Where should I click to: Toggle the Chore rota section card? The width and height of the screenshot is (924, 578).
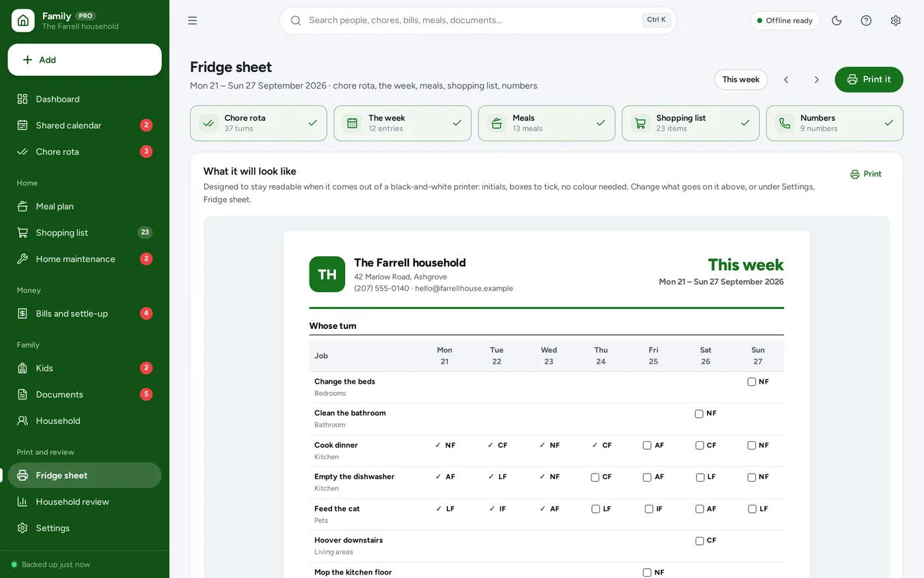pyautogui.click(x=259, y=123)
